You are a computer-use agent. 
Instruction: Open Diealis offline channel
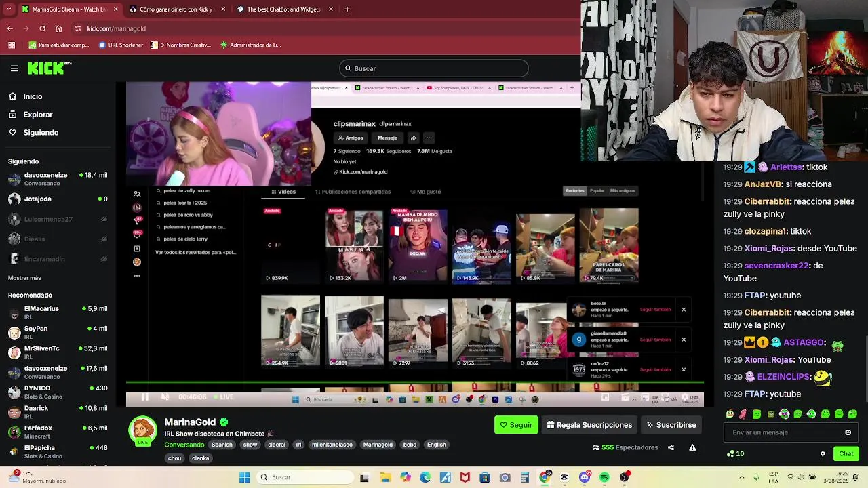[x=58, y=239]
